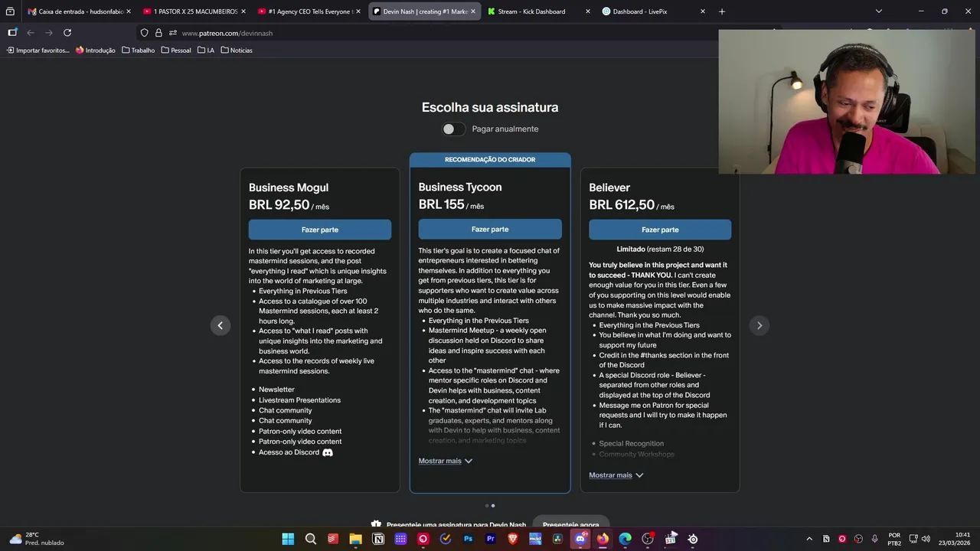
Task: Launch Photoshop from the taskbar
Action: 468,539
